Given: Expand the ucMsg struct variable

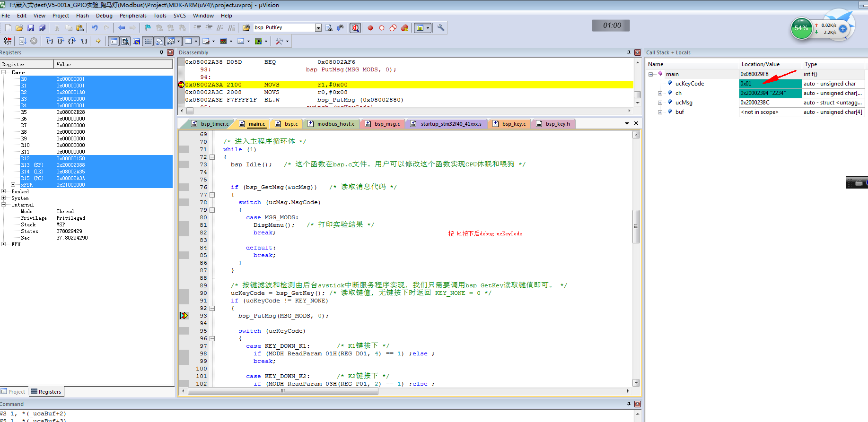Looking at the screenshot, I should (x=660, y=103).
